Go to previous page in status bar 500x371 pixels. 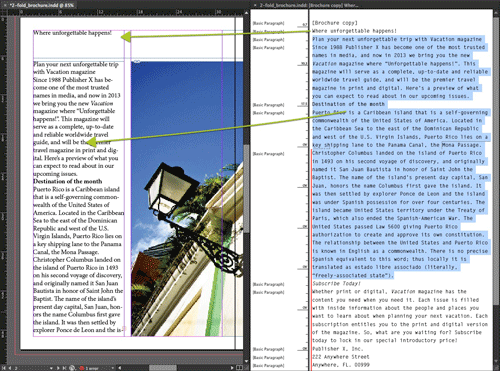10,368
